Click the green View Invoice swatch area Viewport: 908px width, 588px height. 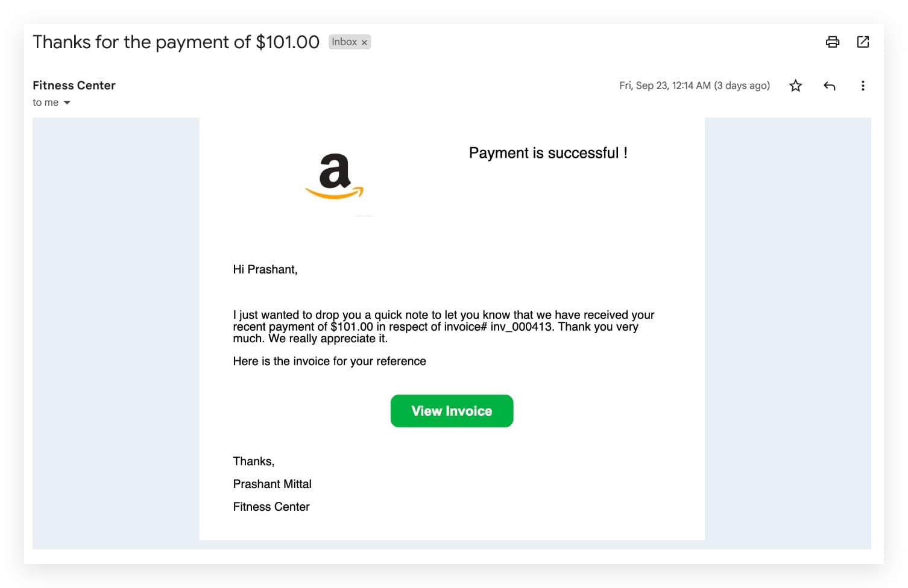tap(452, 411)
